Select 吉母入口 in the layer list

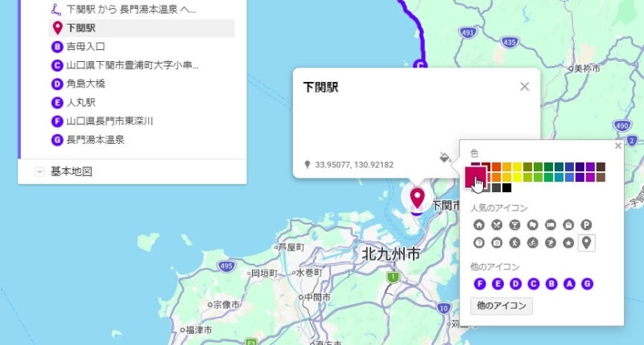point(85,47)
